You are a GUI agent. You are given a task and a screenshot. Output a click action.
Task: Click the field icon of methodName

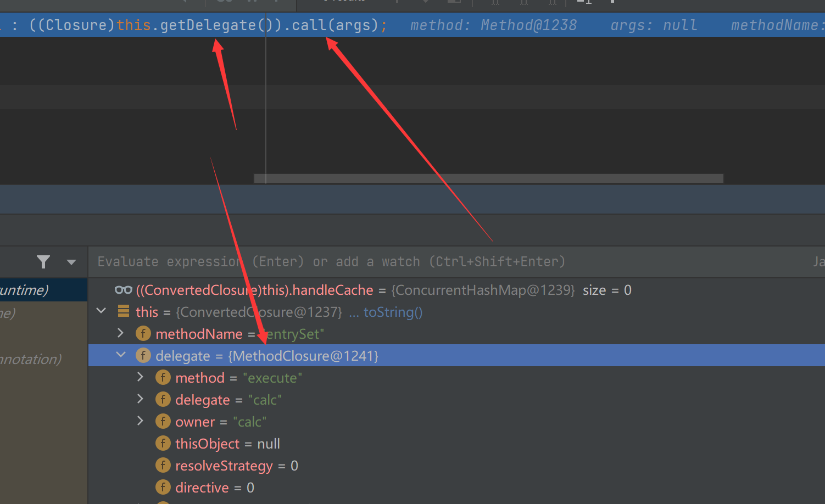pyautogui.click(x=143, y=334)
